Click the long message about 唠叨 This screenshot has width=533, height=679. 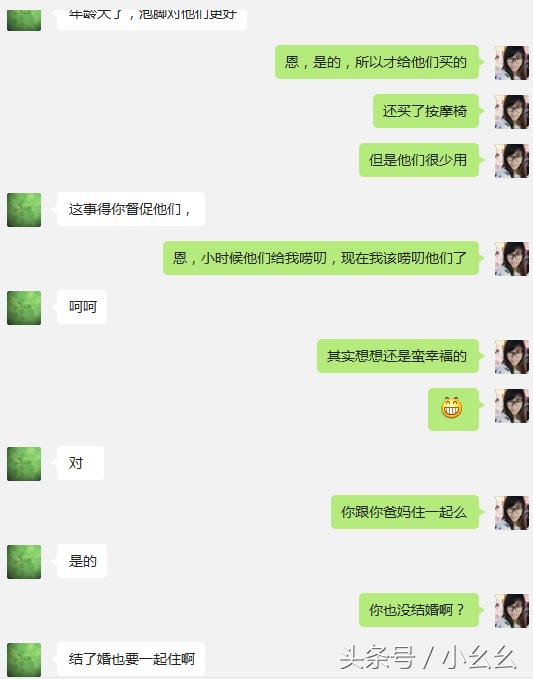(x=321, y=258)
